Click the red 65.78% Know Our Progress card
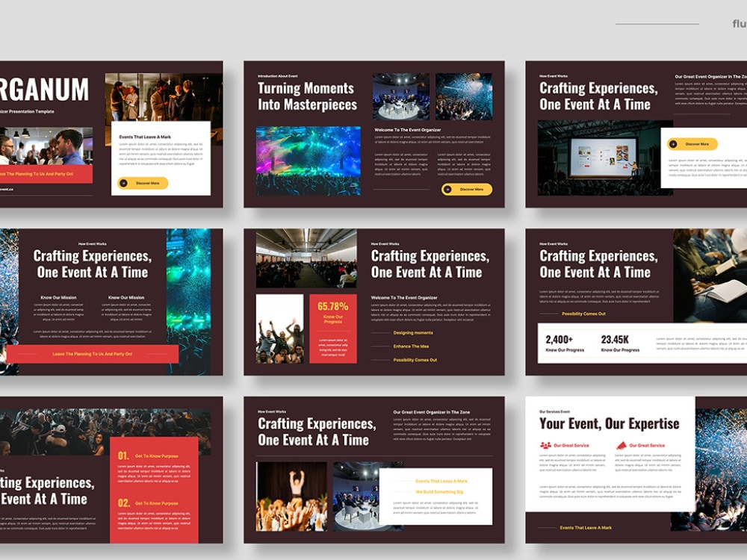 (x=333, y=329)
